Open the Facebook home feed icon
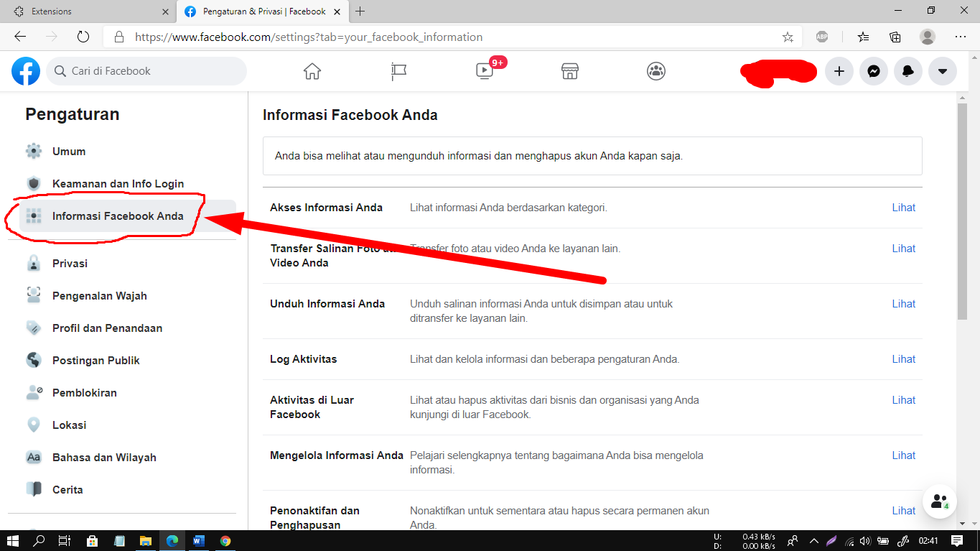Viewport: 980px width, 551px height. pos(312,71)
